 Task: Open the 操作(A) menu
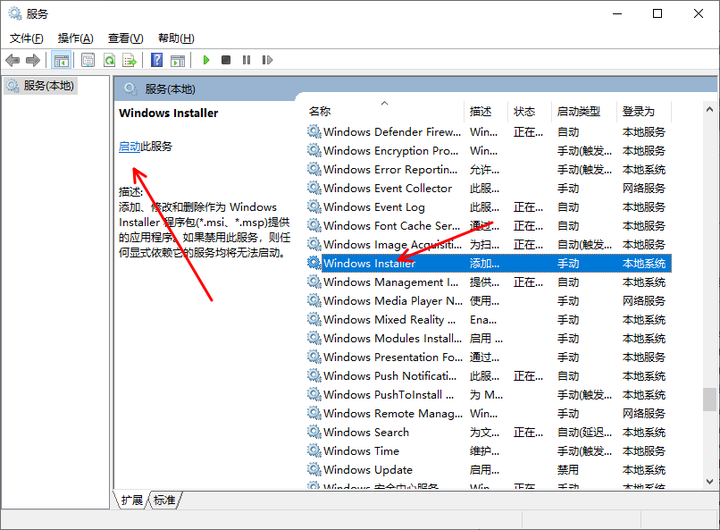(75, 38)
